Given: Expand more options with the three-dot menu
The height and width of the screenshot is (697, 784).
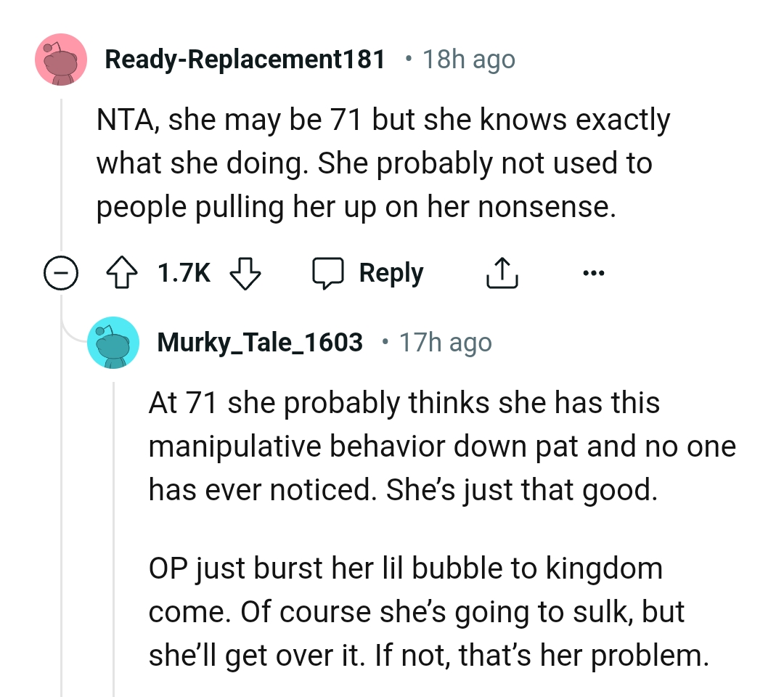Looking at the screenshot, I should (595, 272).
